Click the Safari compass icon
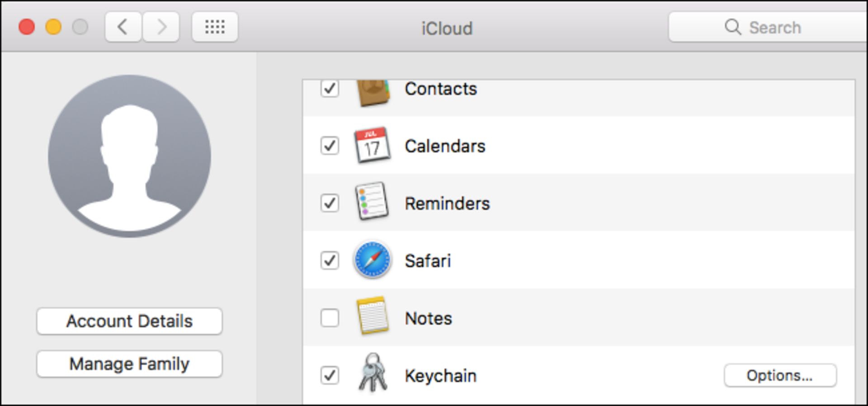 coord(373,261)
